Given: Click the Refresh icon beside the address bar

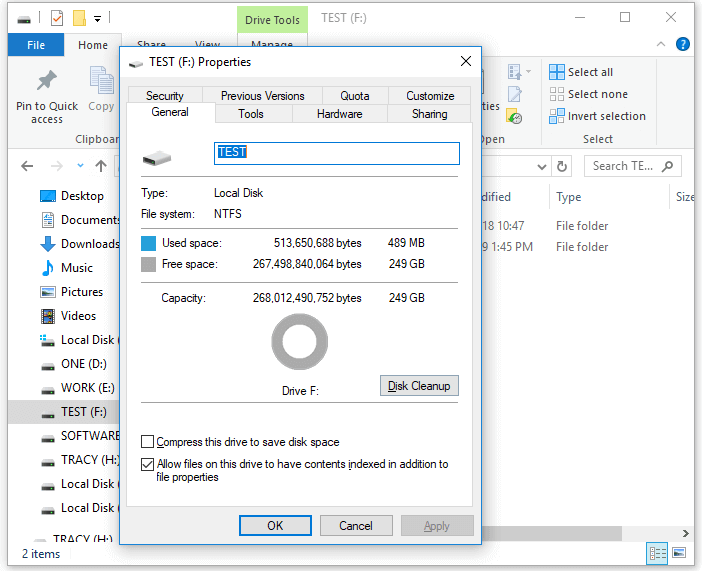Looking at the screenshot, I should coord(562,167).
